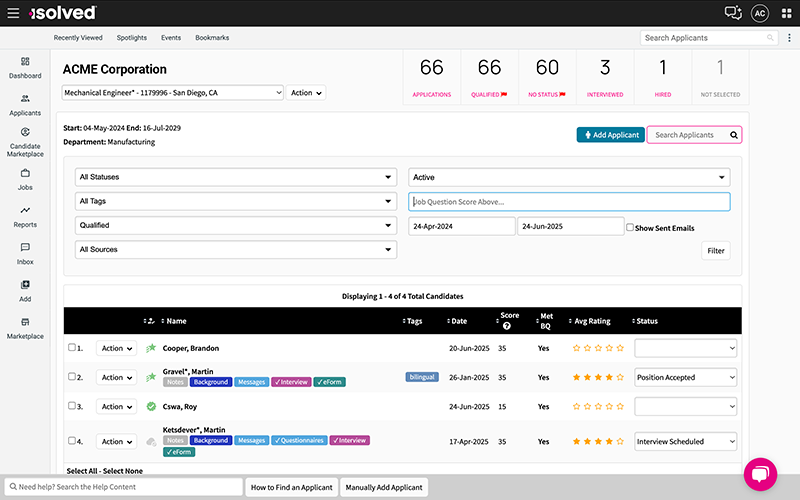Select the checkbox for Cswa, Roy
This screenshot has width=800, height=500.
tap(72, 406)
